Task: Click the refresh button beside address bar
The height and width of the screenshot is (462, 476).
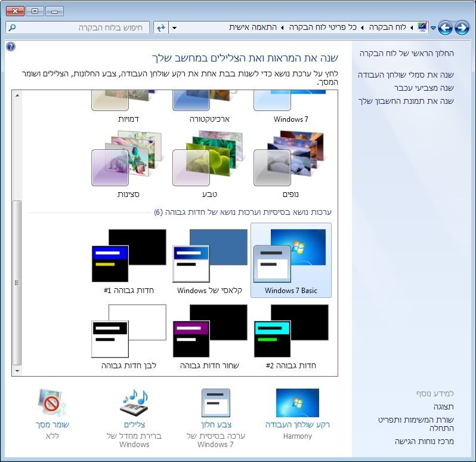Action: [160, 27]
